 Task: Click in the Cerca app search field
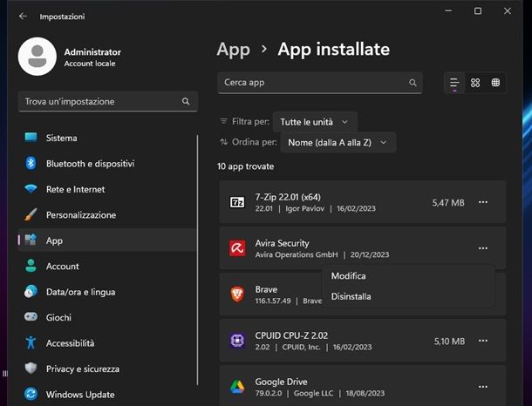319,83
